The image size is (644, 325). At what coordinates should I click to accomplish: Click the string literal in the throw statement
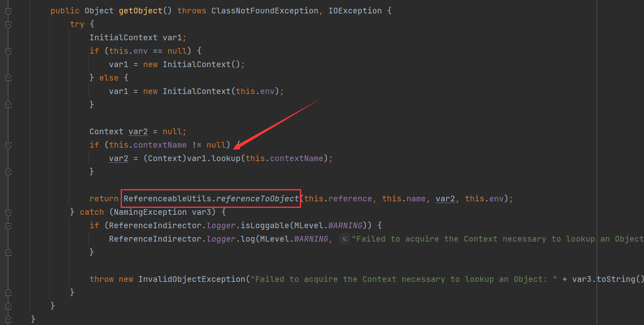point(404,279)
